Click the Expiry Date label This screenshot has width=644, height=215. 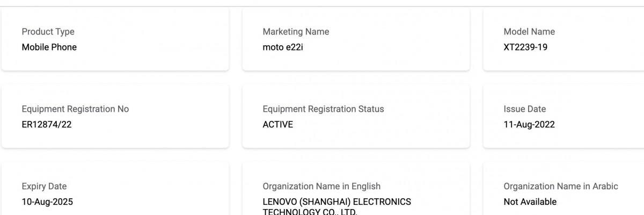click(44, 187)
